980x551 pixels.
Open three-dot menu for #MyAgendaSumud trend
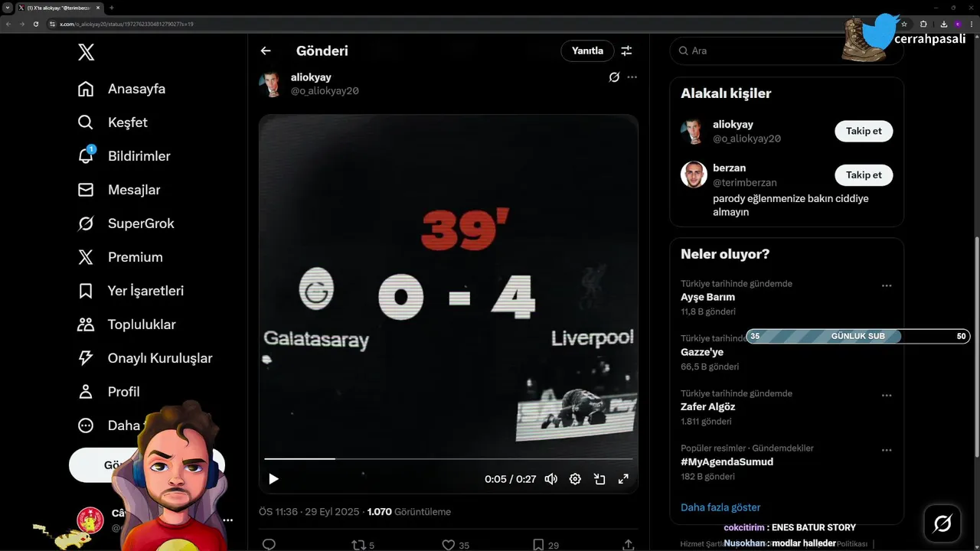(x=887, y=451)
